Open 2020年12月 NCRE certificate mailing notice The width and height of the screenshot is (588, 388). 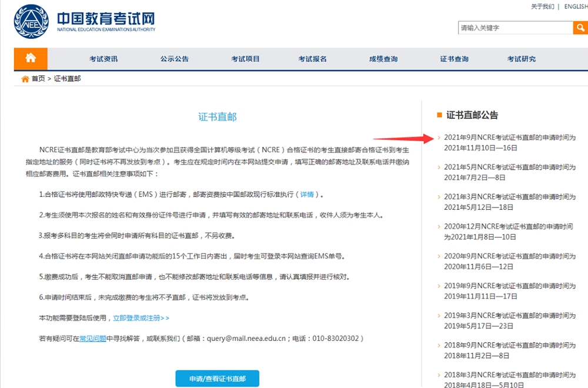(508, 232)
